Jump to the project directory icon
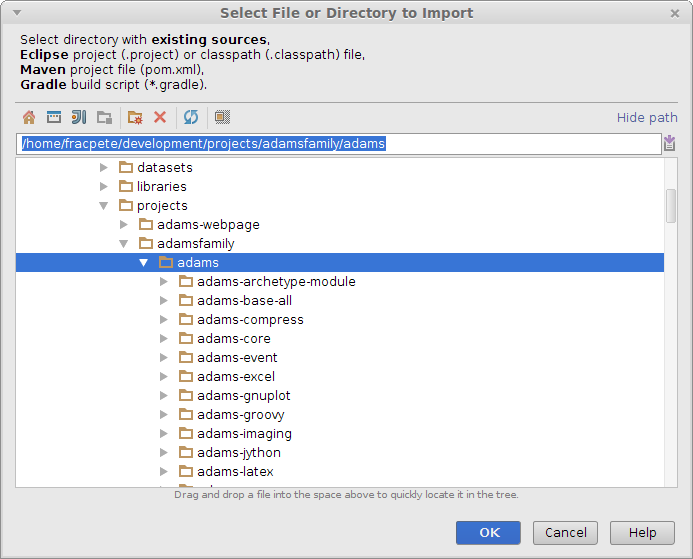Image resolution: width=693 pixels, height=559 pixels. (78, 117)
